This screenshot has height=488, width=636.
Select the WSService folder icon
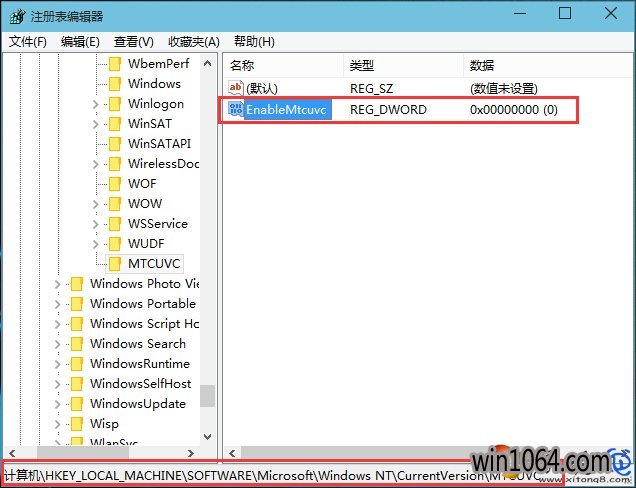tap(115, 224)
